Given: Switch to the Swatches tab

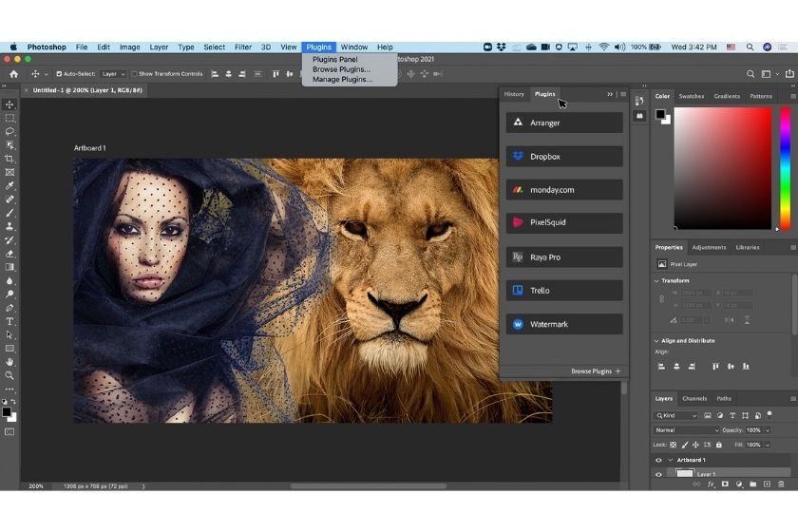Looking at the screenshot, I should 691,96.
